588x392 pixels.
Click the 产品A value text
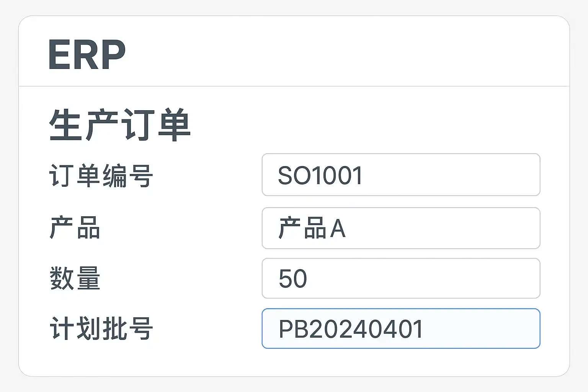click(312, 229)
